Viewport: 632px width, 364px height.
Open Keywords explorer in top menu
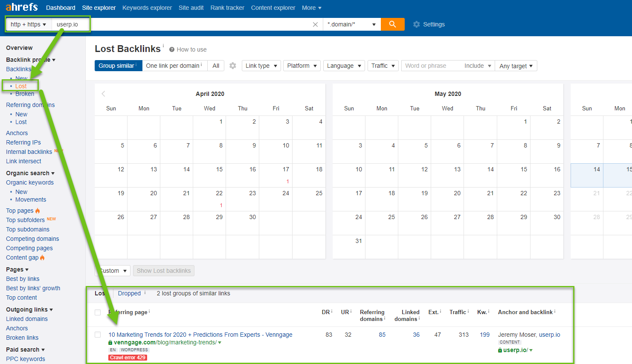pos(147,8)
